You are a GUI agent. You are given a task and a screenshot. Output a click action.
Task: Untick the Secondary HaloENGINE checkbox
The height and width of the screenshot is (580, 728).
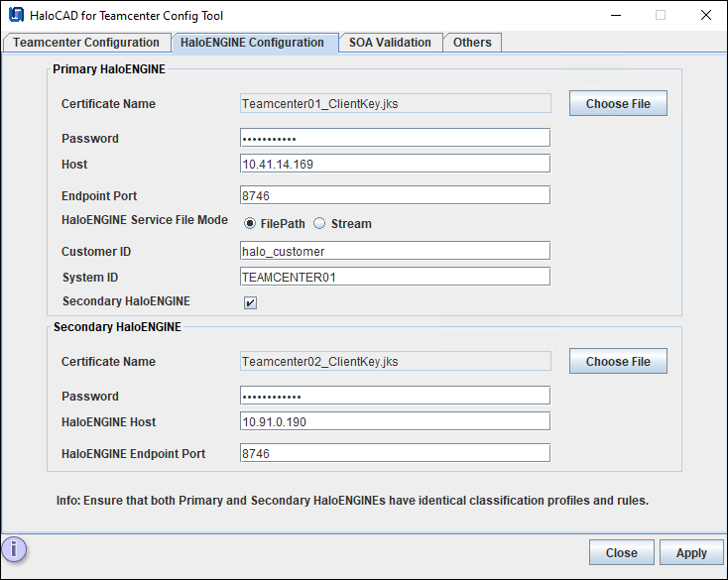pyautogui.click(x=250, y=302)
